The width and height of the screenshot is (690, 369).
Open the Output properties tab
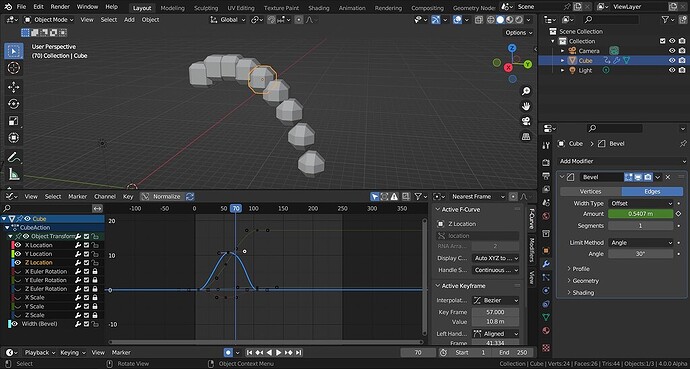[546, 175]
